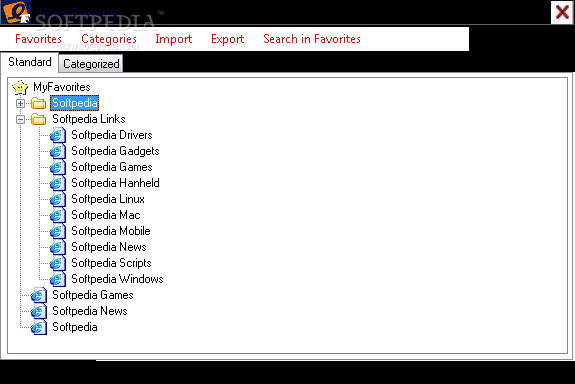
Task: Click the Softpedia Scripts page icon
Action: coord(58,263)
